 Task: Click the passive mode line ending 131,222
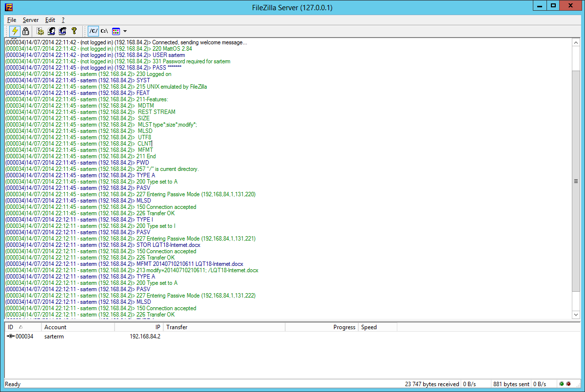[x=131, y=296]
